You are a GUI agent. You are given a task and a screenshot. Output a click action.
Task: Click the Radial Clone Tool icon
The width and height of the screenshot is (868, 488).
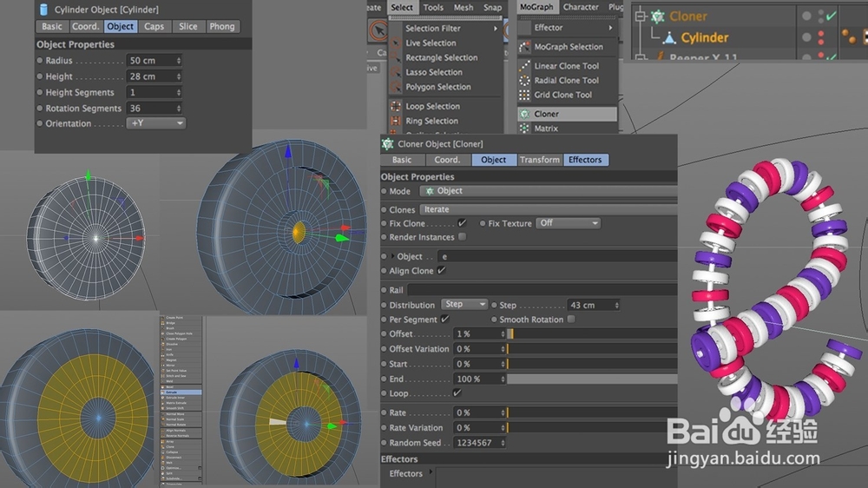click(524, 80)
